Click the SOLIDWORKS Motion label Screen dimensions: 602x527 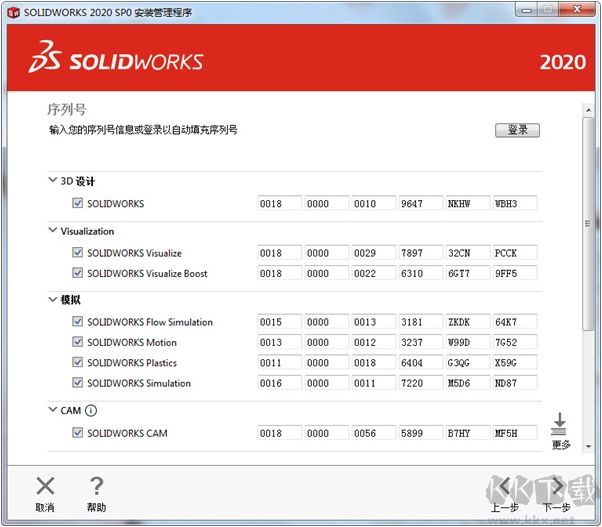pyautogui.click(x=132, y=342)
